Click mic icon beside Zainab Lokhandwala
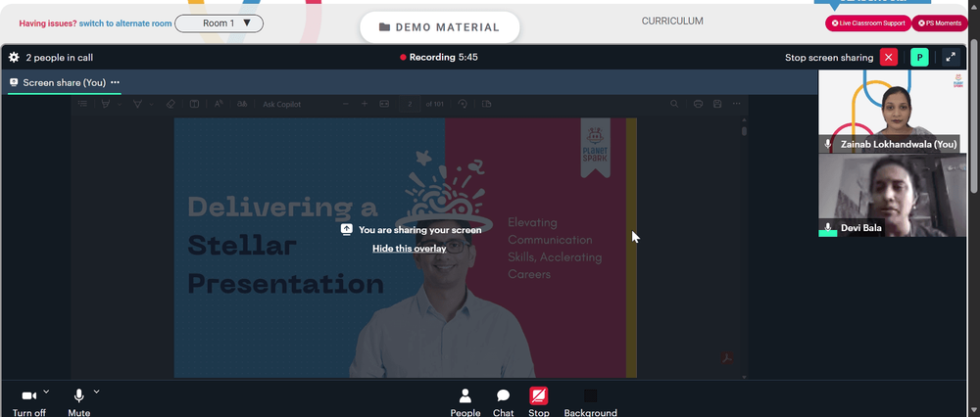This screenshot has height=417, width=980. pos(828,144)
